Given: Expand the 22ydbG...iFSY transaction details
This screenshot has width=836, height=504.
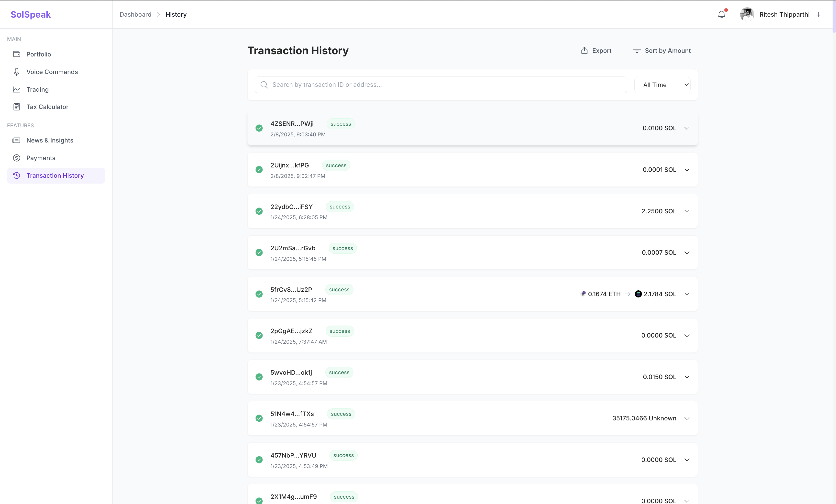Looking at the screenshot, I should point(687,211).
